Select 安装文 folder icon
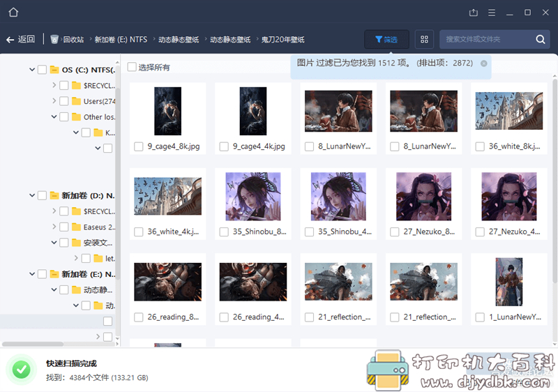 click(76, 243)
